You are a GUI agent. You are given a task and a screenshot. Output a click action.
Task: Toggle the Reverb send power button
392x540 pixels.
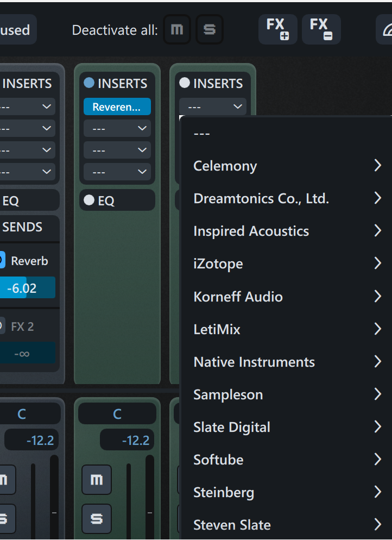[2, 261]
